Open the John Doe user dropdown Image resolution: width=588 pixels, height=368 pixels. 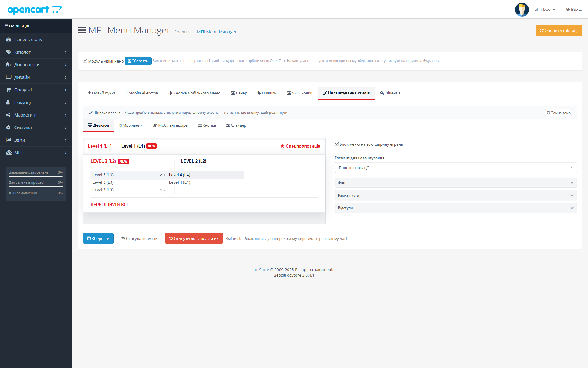[x=544, y=10]
